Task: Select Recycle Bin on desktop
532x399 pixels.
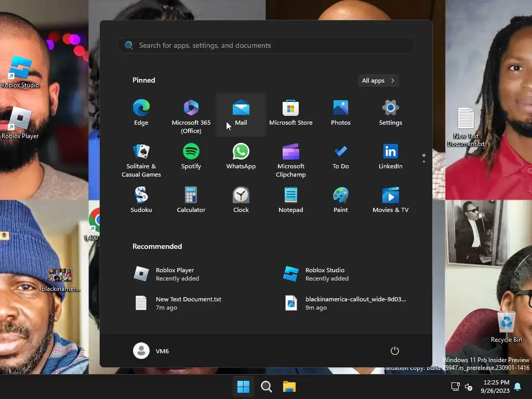Action: (506, 327)
